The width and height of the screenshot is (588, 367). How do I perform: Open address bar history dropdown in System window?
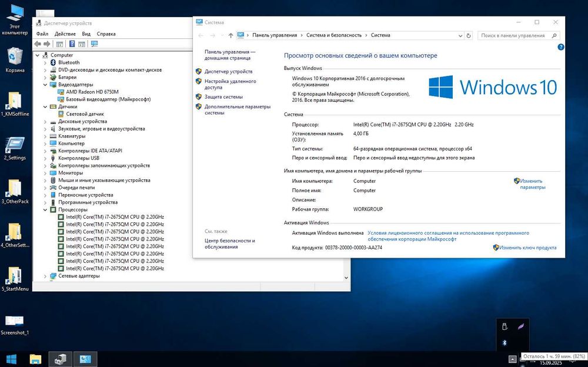[x=460, y=36]
